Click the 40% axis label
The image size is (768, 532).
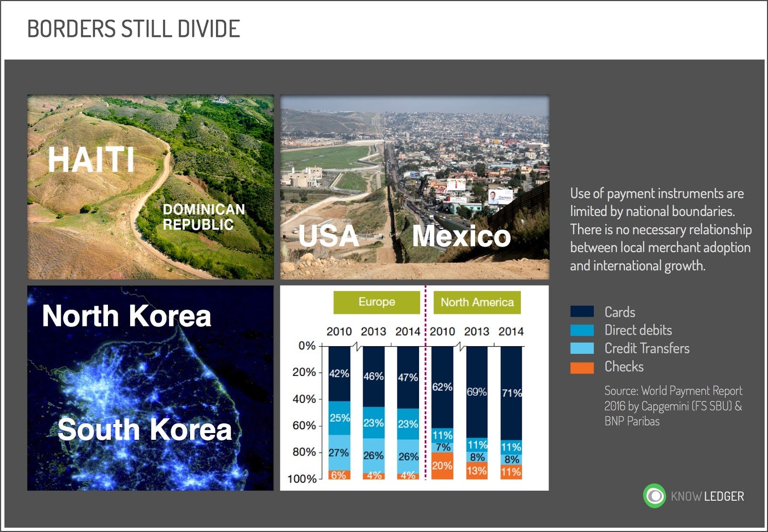point(304,399)
